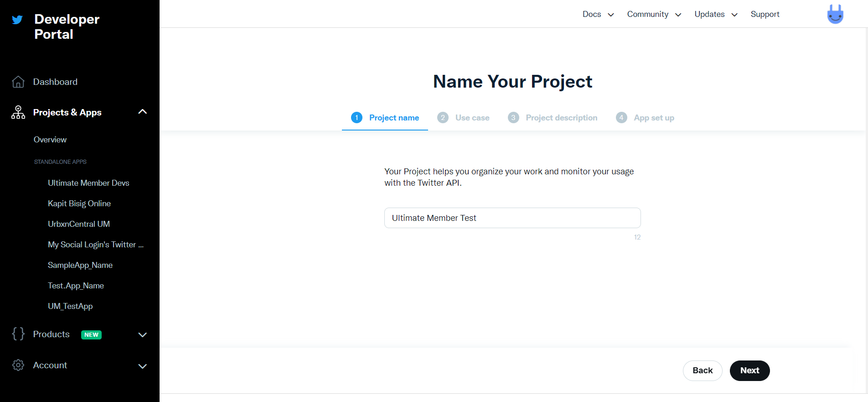
Task: Click the project description help text
Action: tap(509, 177)
